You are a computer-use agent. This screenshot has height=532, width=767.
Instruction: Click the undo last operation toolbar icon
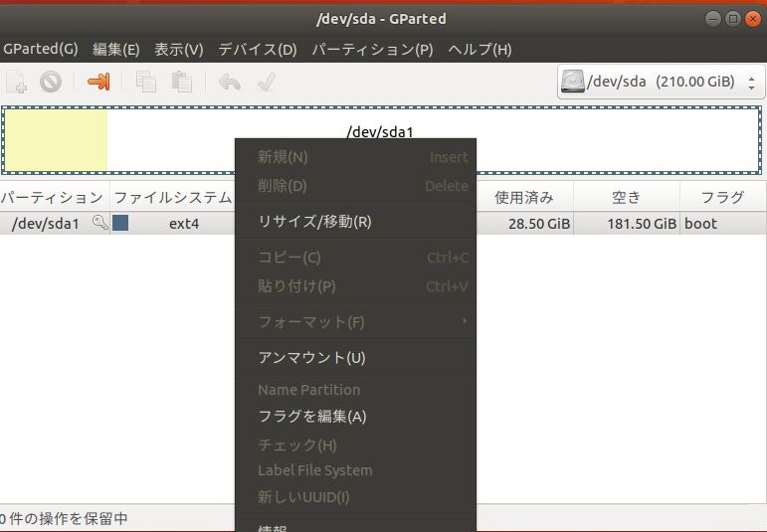(230, 83)
